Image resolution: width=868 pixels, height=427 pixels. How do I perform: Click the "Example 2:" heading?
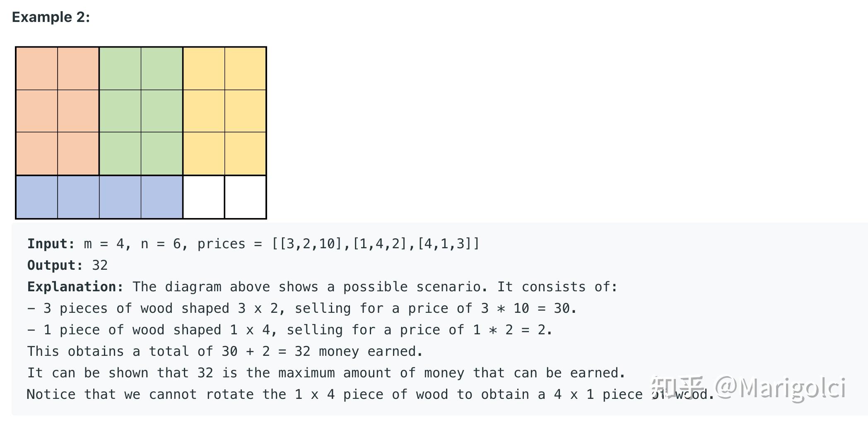[x=51, y=17]
